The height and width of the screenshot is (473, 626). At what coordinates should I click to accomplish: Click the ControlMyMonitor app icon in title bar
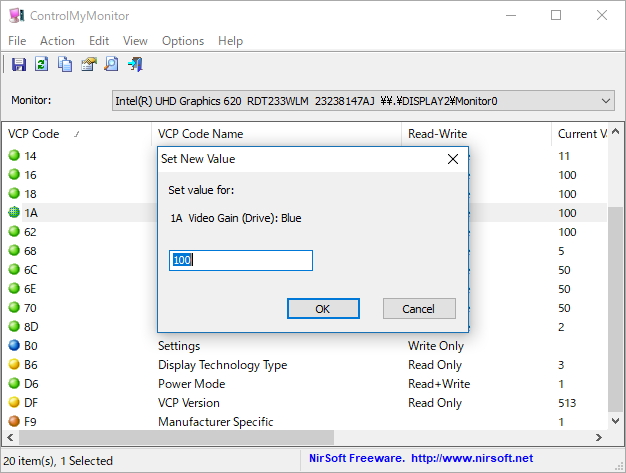(16, 16)
